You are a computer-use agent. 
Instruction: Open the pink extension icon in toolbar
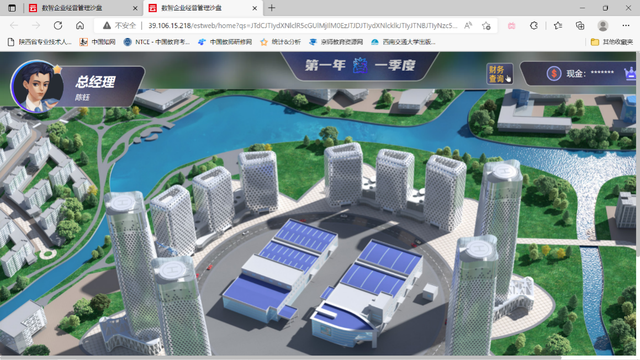511,26
